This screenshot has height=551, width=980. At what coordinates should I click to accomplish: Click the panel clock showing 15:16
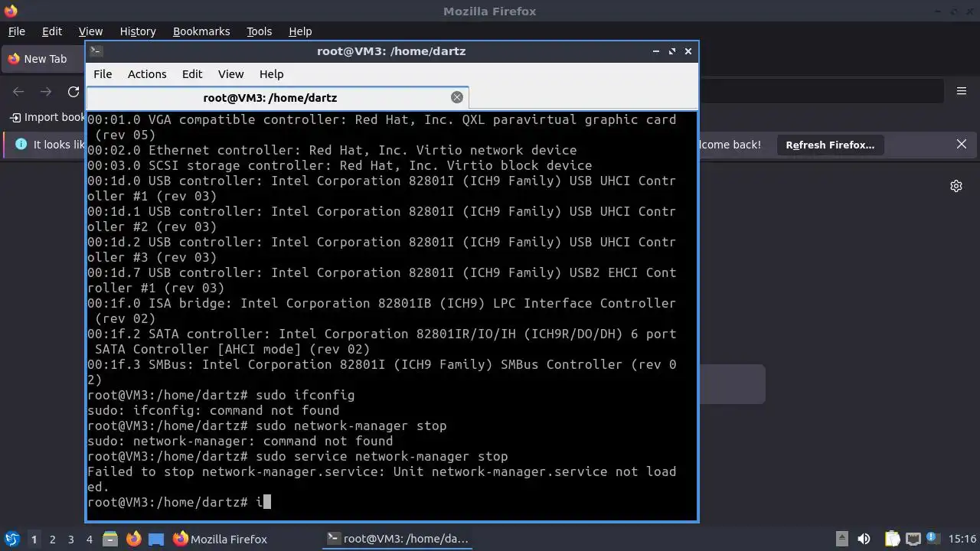(x=962, y=539)
